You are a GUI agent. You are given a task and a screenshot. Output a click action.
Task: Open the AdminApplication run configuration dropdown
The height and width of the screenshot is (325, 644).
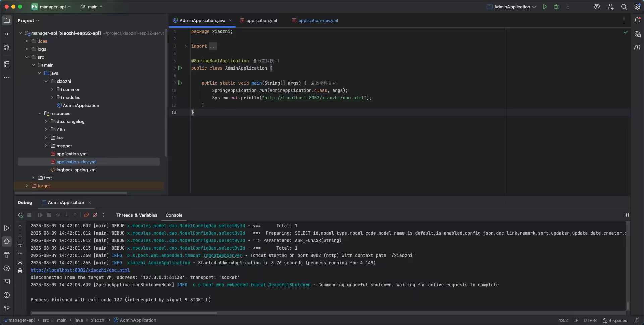[511, 7]
